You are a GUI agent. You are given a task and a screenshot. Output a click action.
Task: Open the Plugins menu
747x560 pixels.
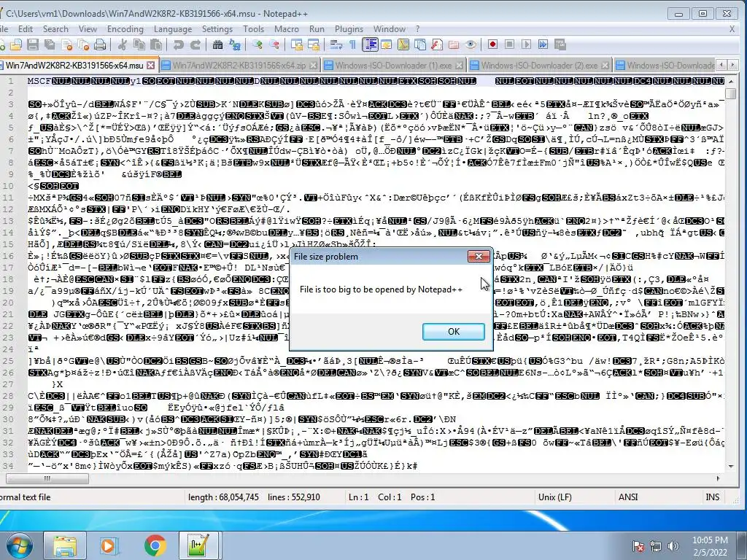pos(349,29)
